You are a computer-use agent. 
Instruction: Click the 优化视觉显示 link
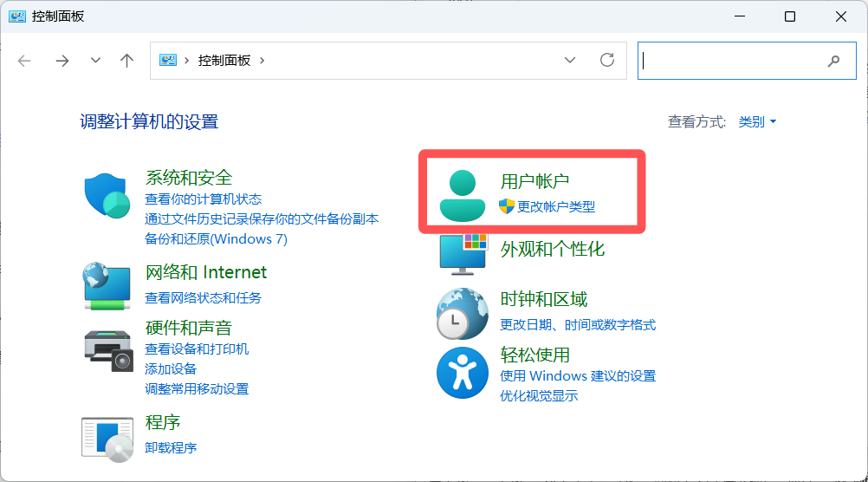tap(539, 396)
